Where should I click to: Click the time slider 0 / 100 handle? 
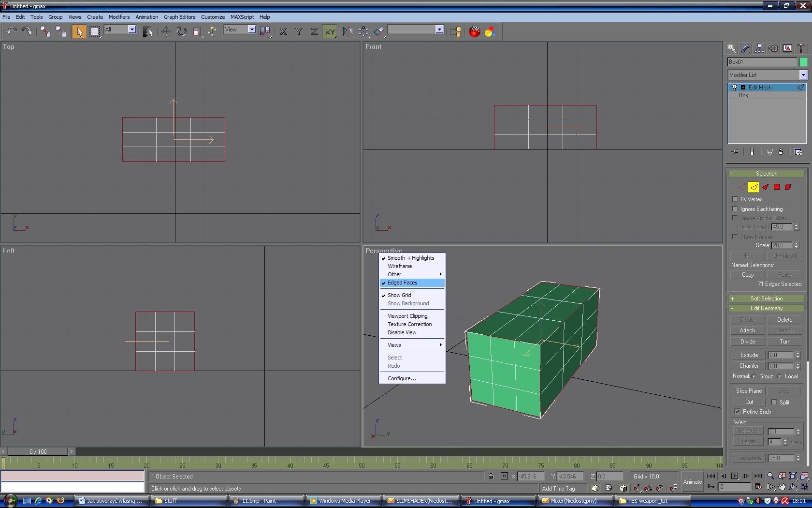(x=38, y=451)
